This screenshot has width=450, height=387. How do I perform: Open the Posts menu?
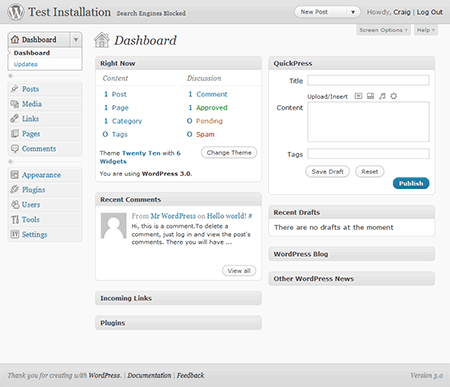point(30,89)
